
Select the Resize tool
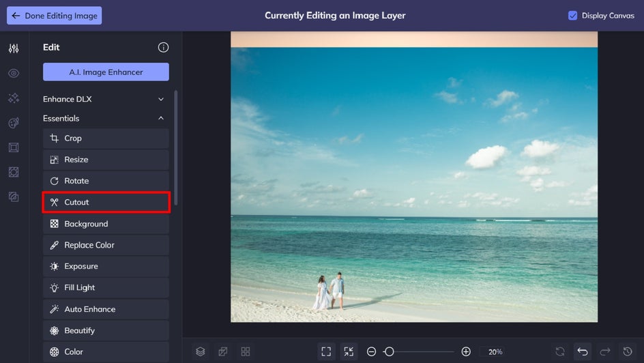tap(106, 160)
